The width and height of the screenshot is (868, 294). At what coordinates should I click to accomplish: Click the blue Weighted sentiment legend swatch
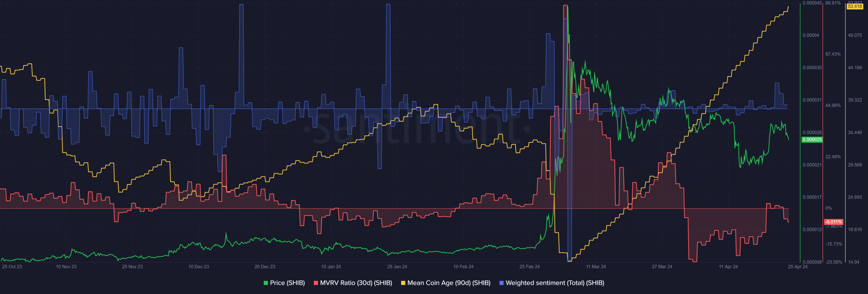[x=501, y=283]
